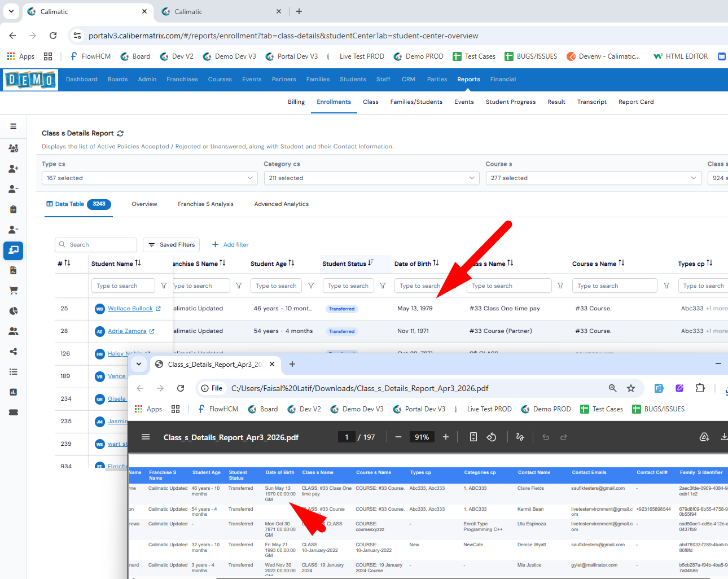The height and width of the screenshot is (579, 728).
Task: Open the Student Progress report tab
Action: (510, 102)
